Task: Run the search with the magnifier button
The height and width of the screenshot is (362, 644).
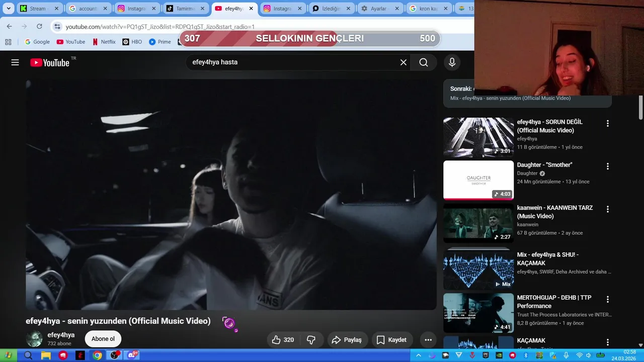Action: coord(424,62)
